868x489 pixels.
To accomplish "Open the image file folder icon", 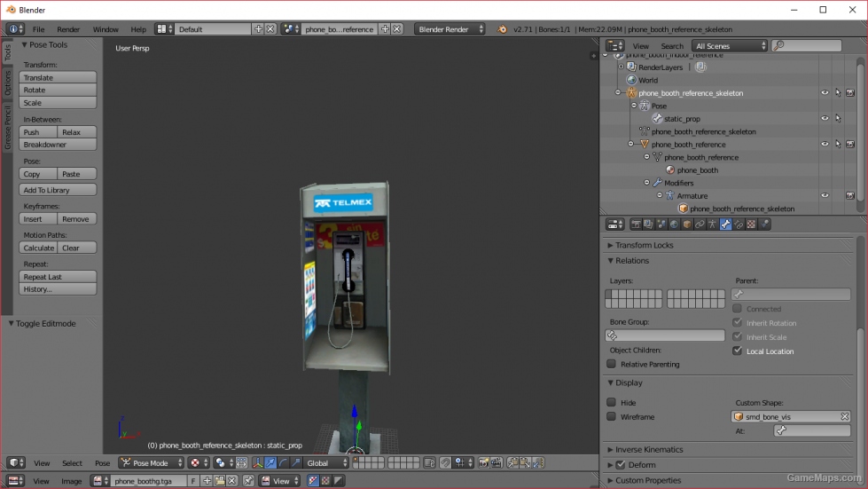I will pos(220,481).
